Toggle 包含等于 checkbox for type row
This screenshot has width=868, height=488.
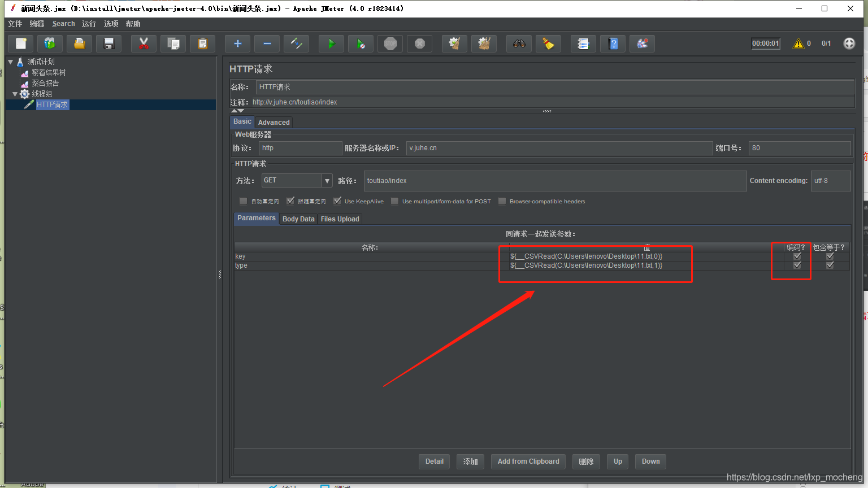(x=830, y=265)
